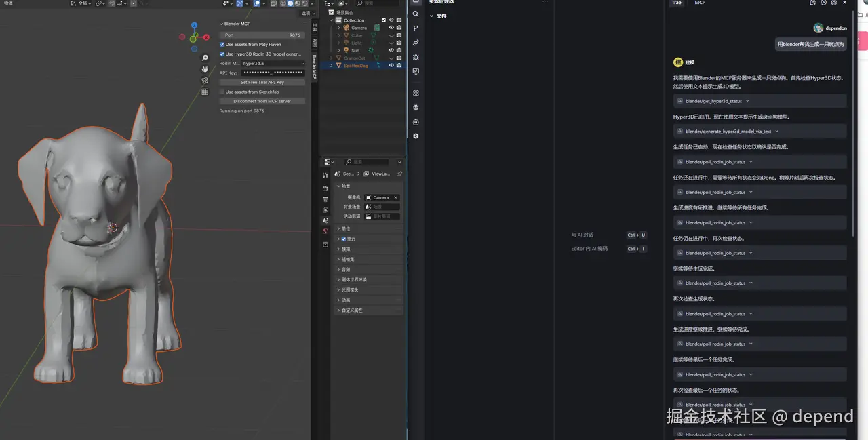Click the Disconnect from MCP server button
The width and height of the screenshot is (868, 440).
(262, 101)
